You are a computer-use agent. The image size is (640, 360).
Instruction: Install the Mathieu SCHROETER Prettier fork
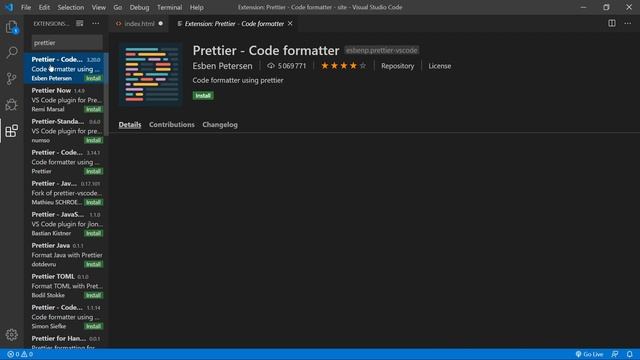tap(93, 202)
